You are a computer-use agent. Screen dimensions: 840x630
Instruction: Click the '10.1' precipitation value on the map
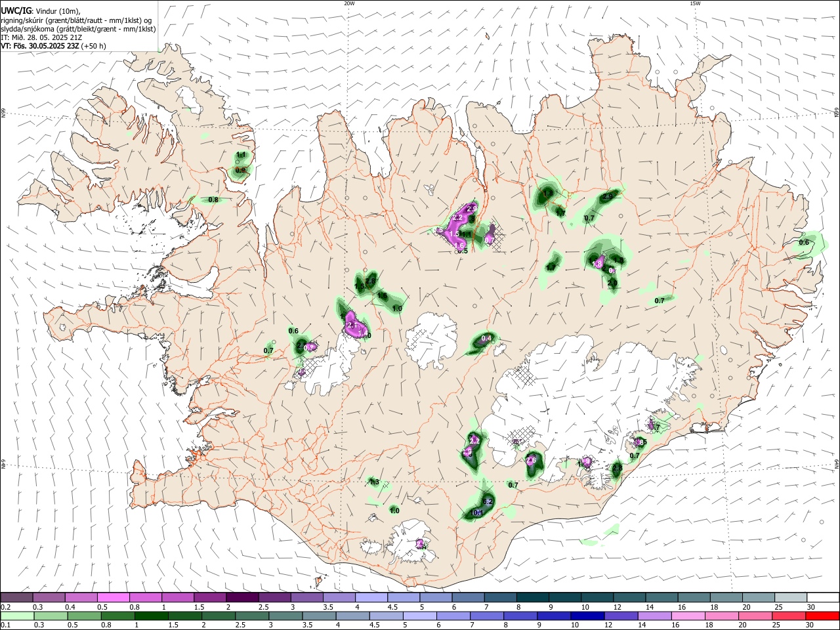(x=478, y=513)
